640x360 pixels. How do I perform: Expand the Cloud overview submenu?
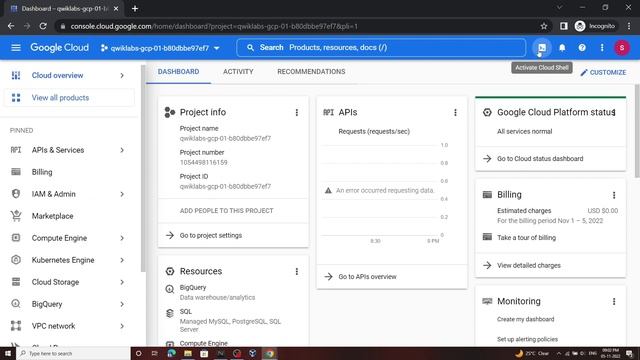122,76
